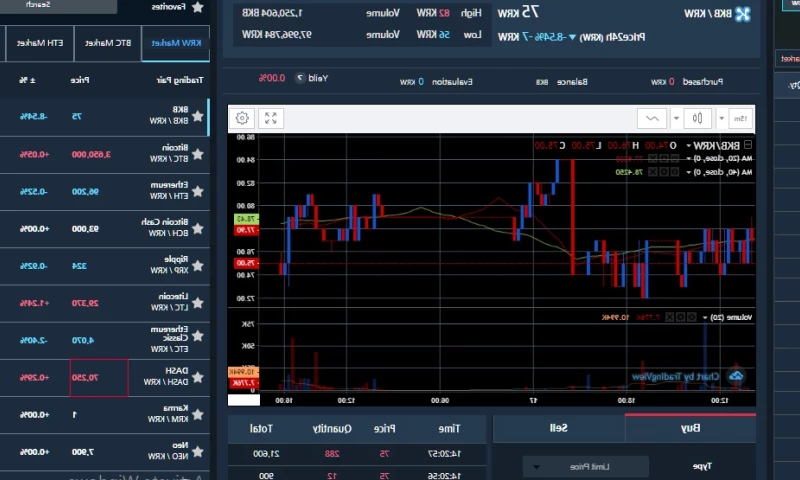Open settings for MA (20, close, 0) indicator
This screenshot has height=480, width=800.
pos(664,159)
